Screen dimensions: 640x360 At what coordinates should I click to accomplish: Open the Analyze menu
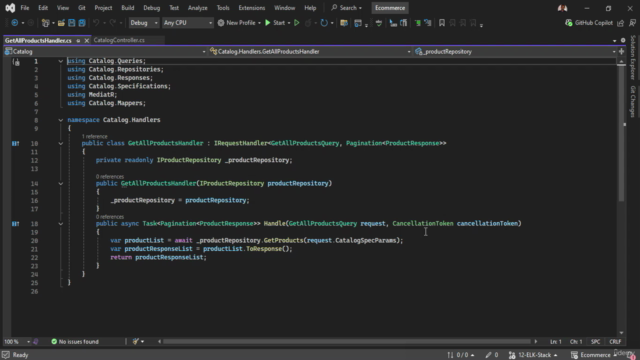tap(198, 8)
